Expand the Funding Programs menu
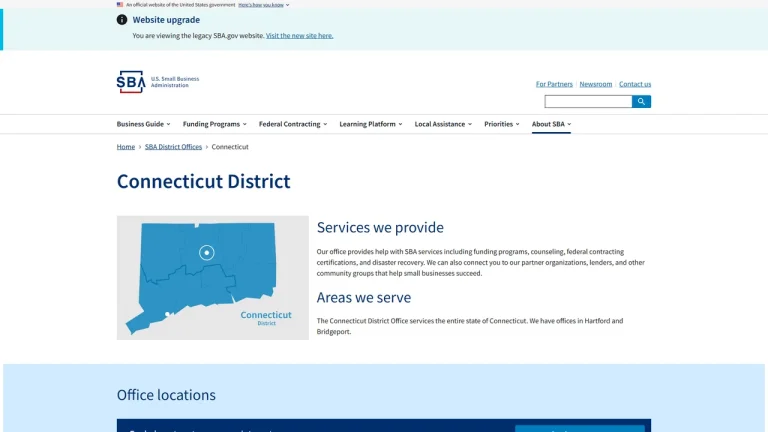Image resolution: width=768 pixels, height=432 pixels. tap(215, 124)
